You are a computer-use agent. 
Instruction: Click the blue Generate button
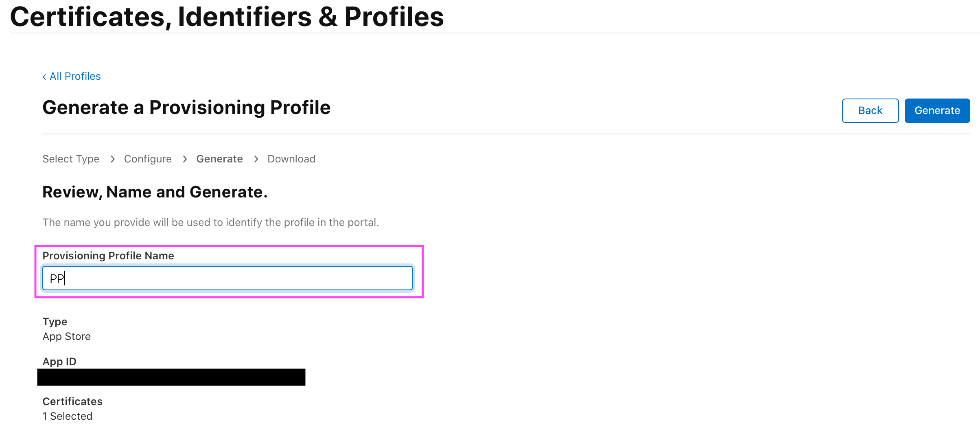937,111
